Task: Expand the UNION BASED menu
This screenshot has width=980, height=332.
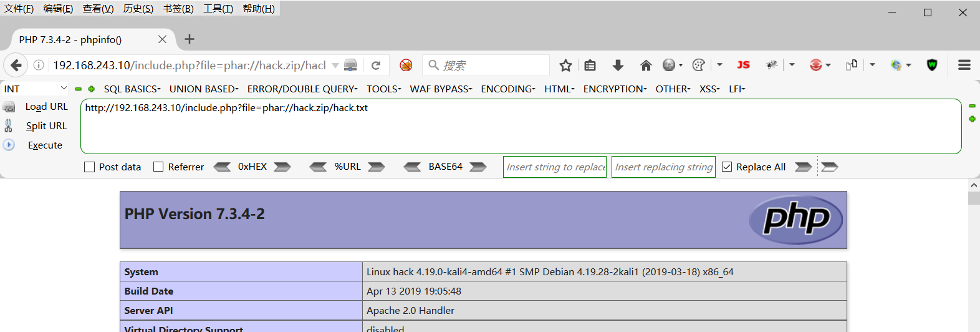Action: [x=204, y=89]
